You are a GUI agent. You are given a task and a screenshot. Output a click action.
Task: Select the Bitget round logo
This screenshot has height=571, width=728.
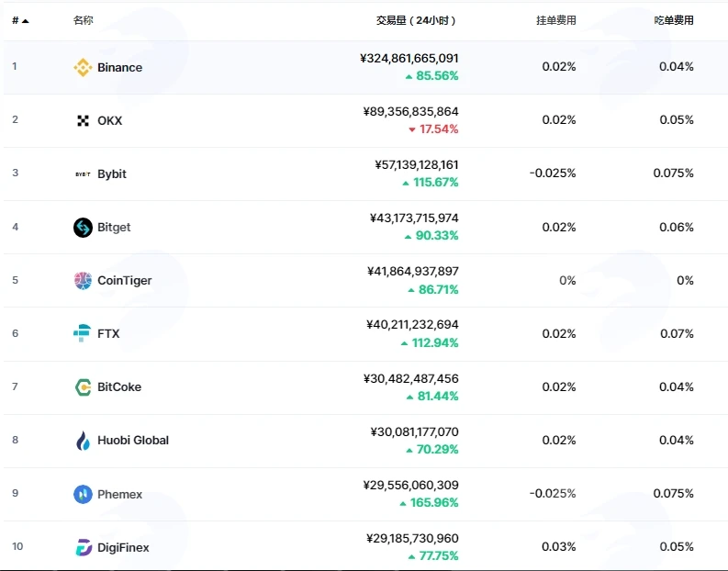click(x=83, y=228)
